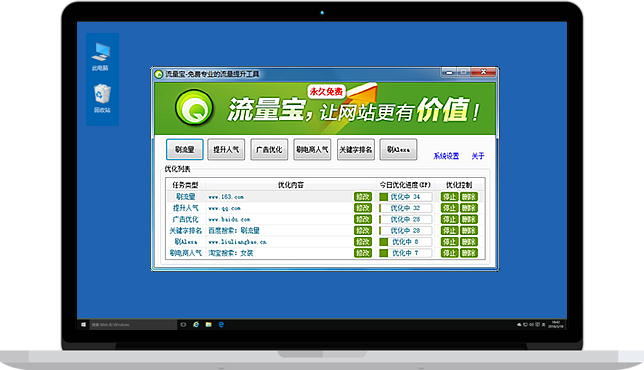Launch Internet Explorer from the taskbar

[196, 324]
